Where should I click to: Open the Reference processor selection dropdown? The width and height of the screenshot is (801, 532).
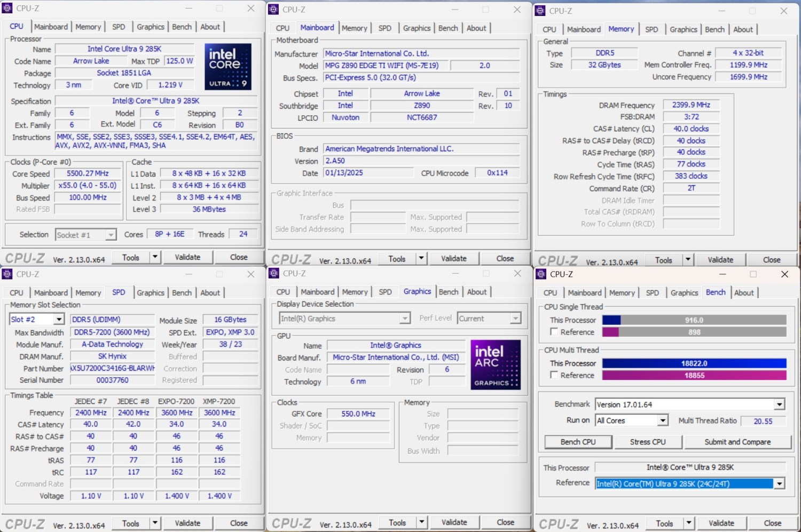point(779,483)
